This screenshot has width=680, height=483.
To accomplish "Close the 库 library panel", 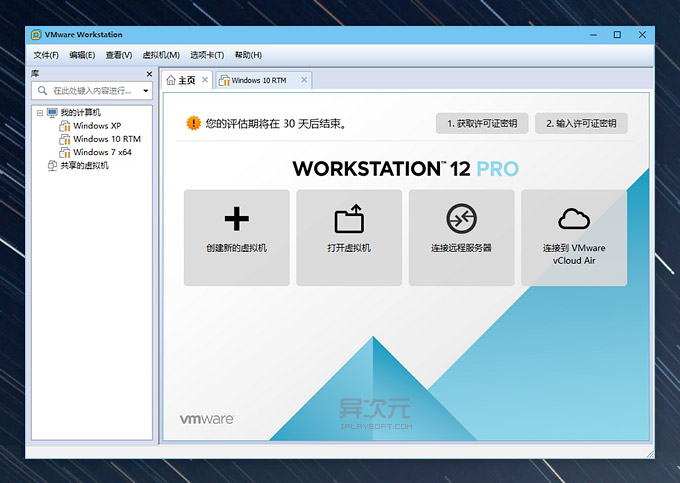I will click(149, 74).
